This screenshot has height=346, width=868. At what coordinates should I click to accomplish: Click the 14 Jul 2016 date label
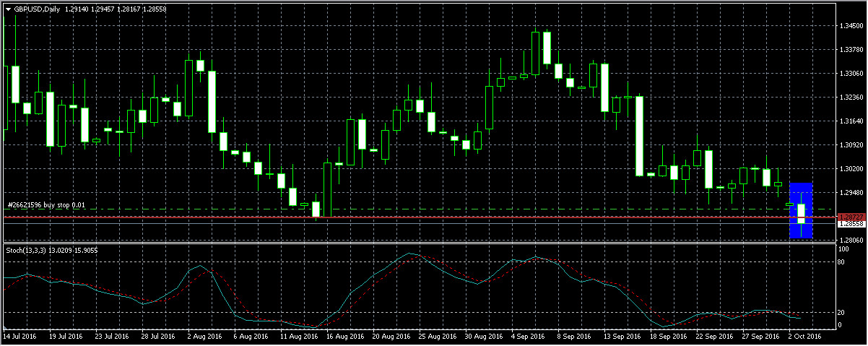point(19,337)
